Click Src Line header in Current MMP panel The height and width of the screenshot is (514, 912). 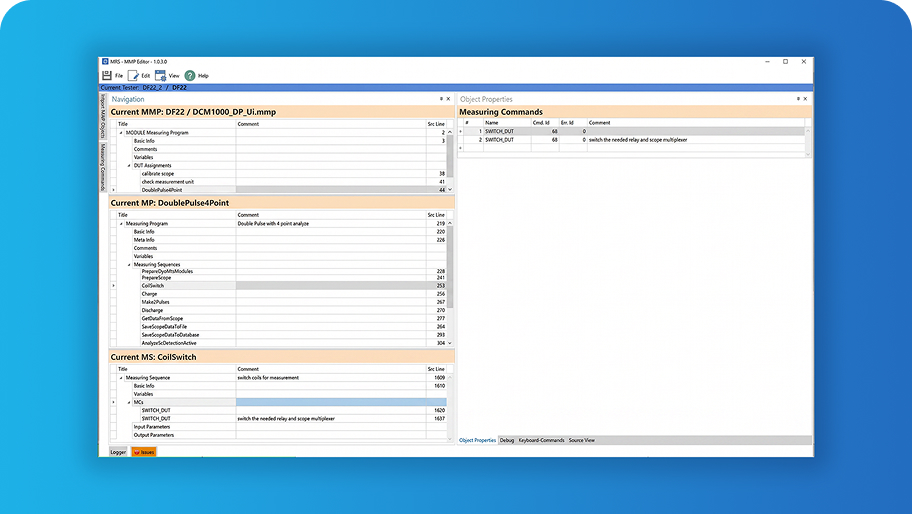point(436,124)
